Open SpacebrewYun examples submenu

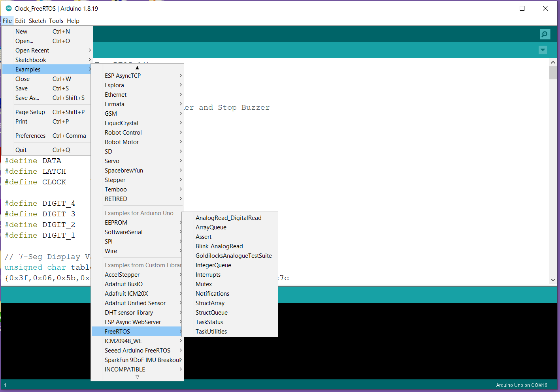click(x=138, y=171)
